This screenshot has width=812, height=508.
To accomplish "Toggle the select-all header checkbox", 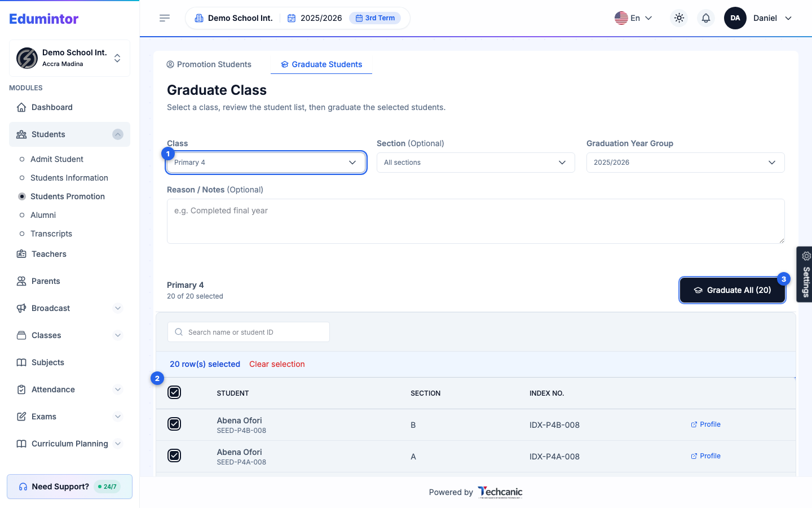I will tap(174, 392).
